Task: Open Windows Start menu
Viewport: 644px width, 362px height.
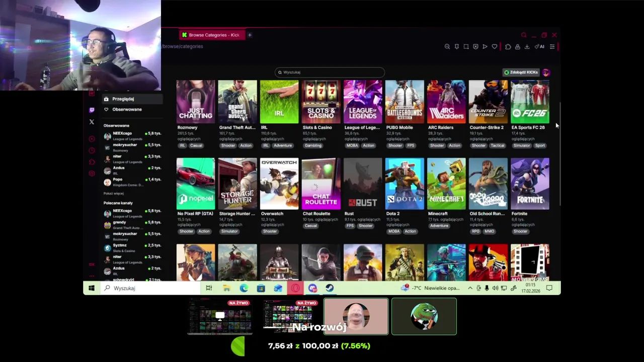Action: [x=92, y=288]
